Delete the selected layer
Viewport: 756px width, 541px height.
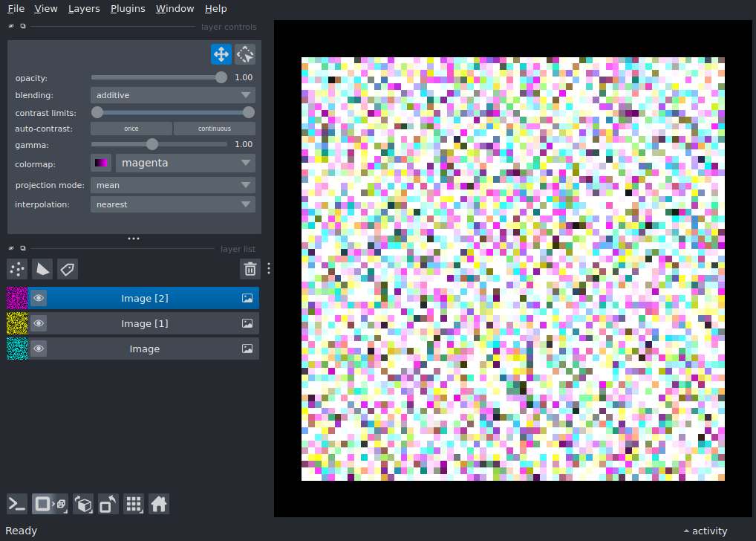(250, 269)
